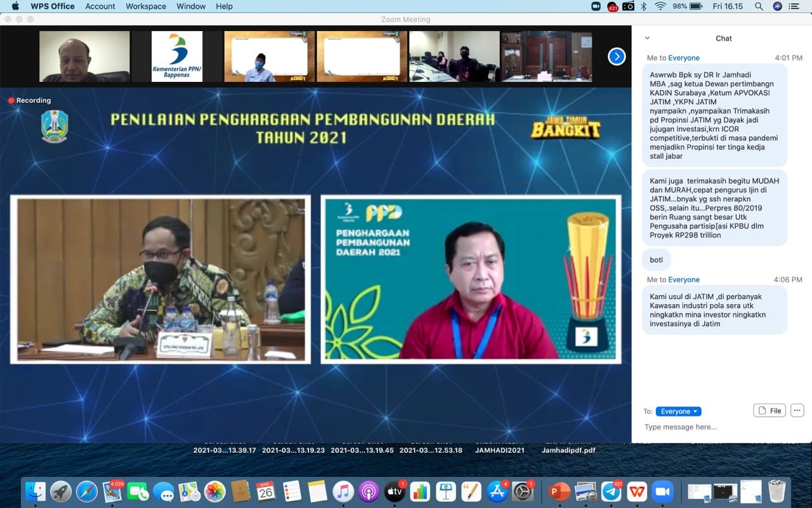The width and height of the screenshot is (812, 508).
Task: Click the File attachment button in chat
Action: point(769,410)
